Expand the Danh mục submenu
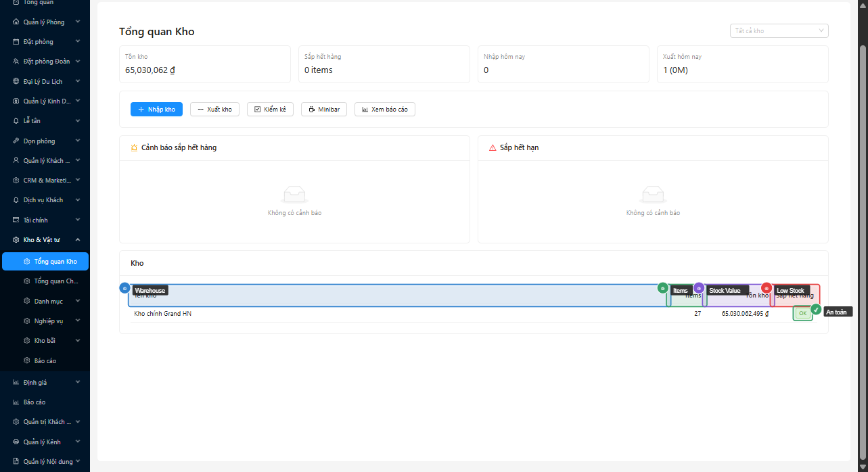Viewport: 868px width, 472px height. coord(78,301)
